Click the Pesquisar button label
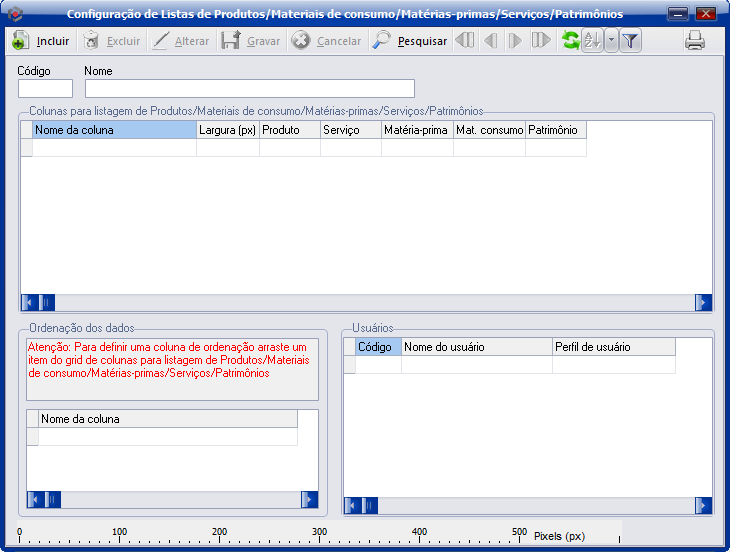 (422, 41)
